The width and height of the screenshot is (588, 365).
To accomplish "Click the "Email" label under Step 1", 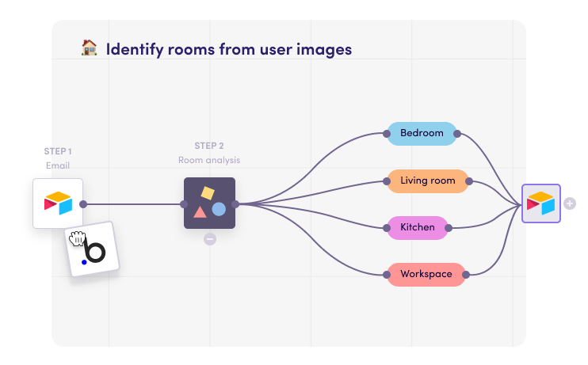I will [58, 165].
